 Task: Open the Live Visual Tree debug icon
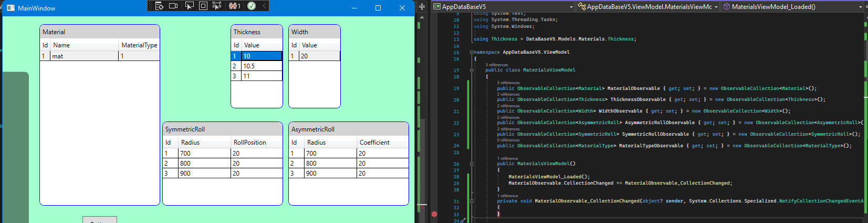pos(160,6)
